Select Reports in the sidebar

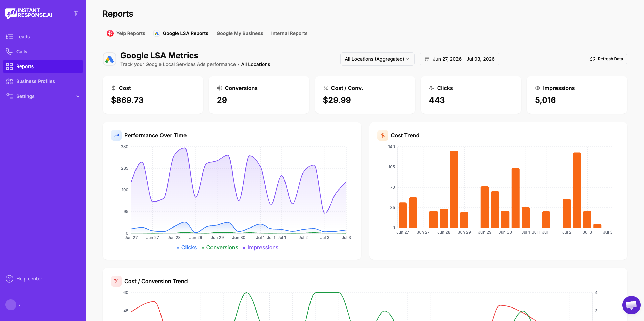pyautogui.click(x=43, y=66)
